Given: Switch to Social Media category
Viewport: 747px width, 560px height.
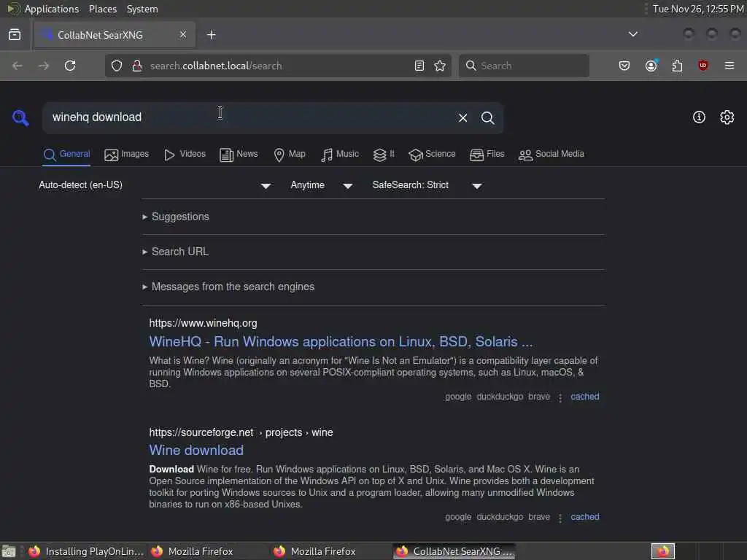Looking at the screenshot, I should pyautogui.click(x=551, y=155).
